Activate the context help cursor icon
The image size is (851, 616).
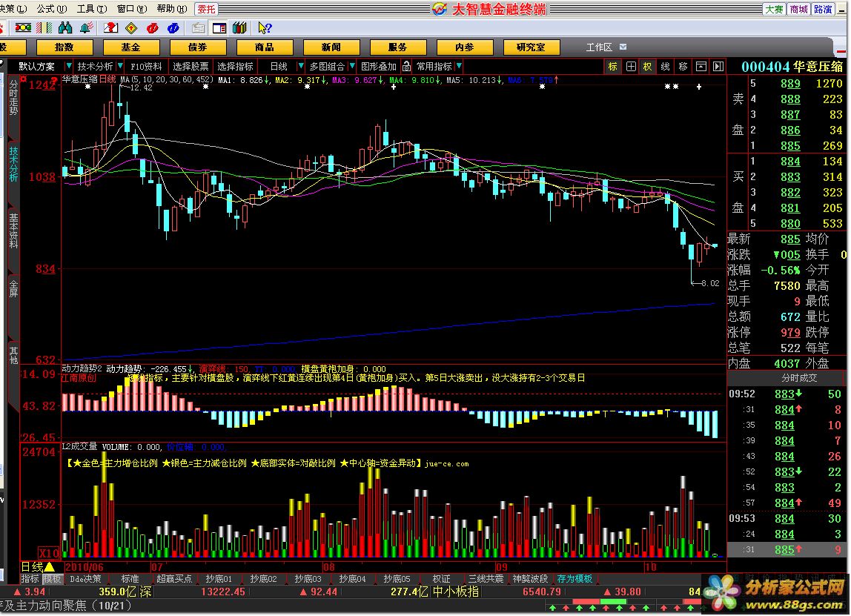pyautogui.click(x=265, y=27)
